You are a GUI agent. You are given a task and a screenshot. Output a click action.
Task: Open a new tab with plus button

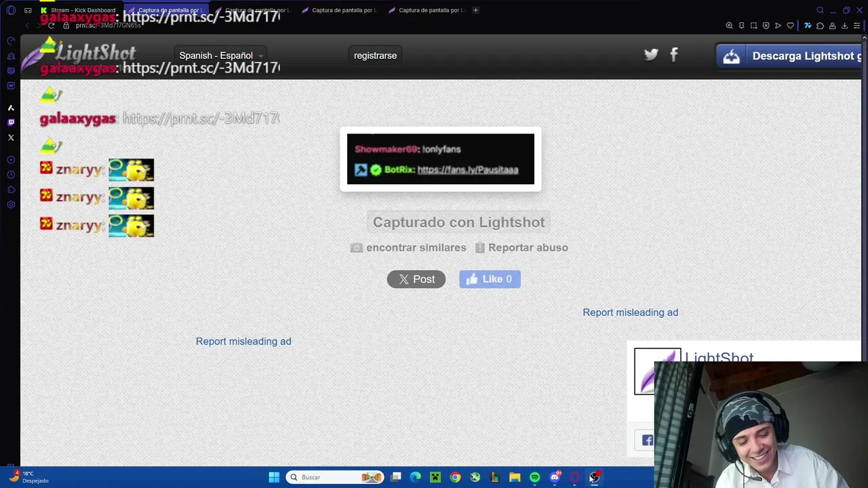pyautogui.click(x=475, y=10)
